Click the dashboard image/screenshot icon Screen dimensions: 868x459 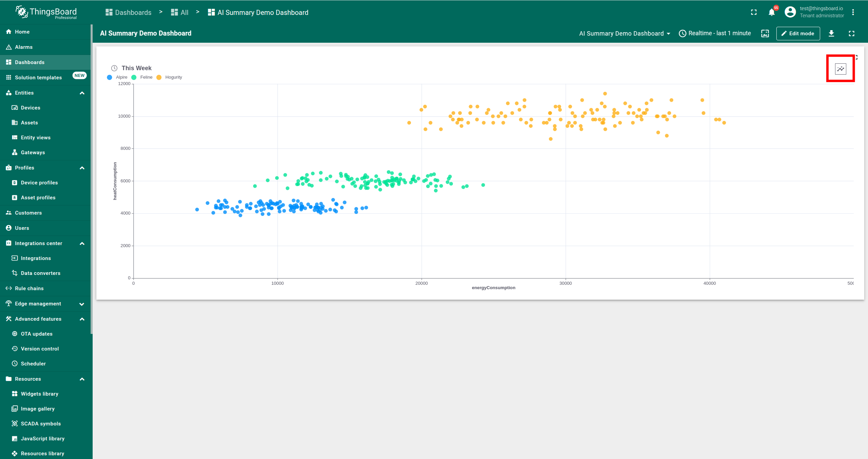[x=765, y=33]
